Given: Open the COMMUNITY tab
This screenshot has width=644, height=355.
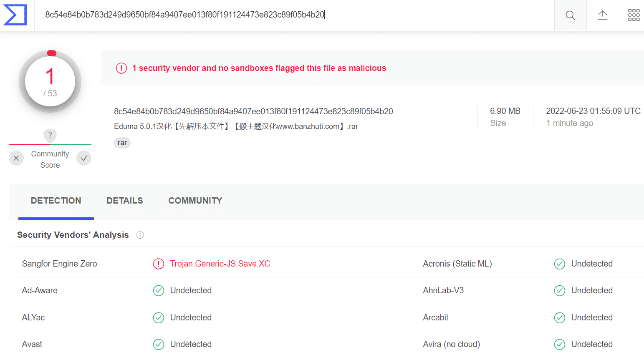Looking at the screenshot, I should pos(195,201).
